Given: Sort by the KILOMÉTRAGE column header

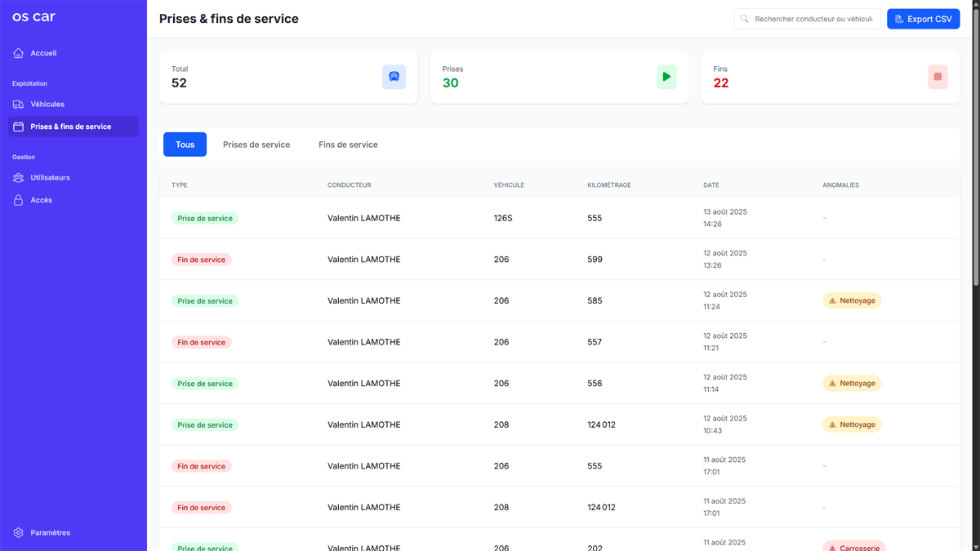Looking at the screenshot, I should coord(608,185).
